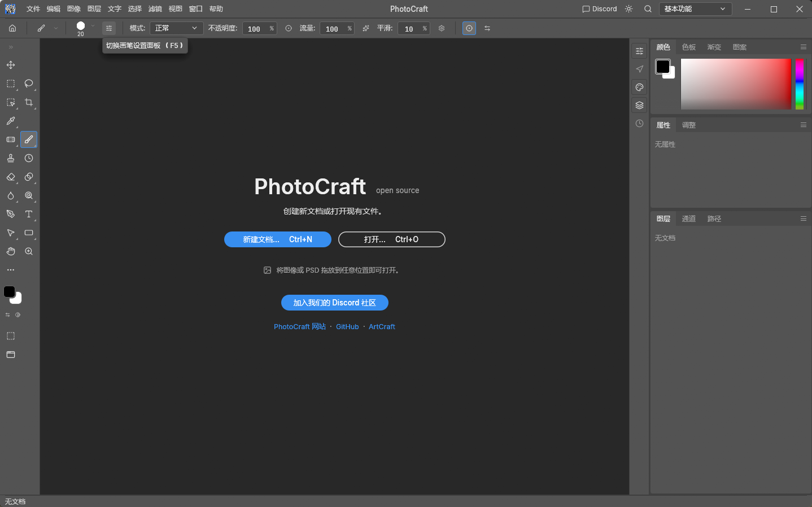Activate the Pen tool
This screenshot has width=812, height=507.
11,214
